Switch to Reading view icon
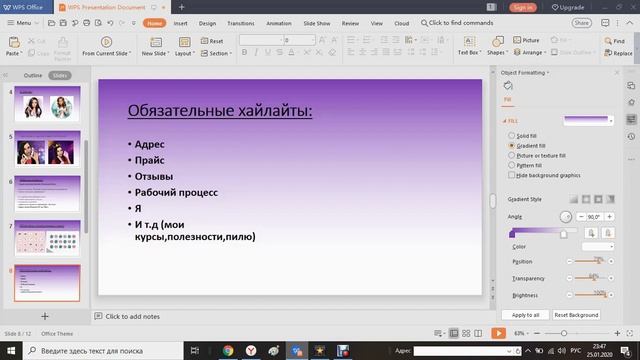640x360 pixels. click(x=478, y=333)
